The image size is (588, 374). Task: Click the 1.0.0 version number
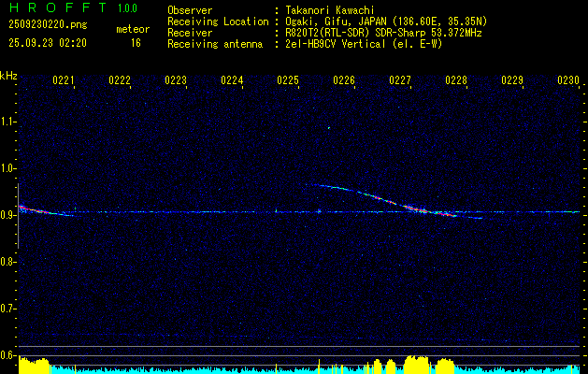pos(127,8)
